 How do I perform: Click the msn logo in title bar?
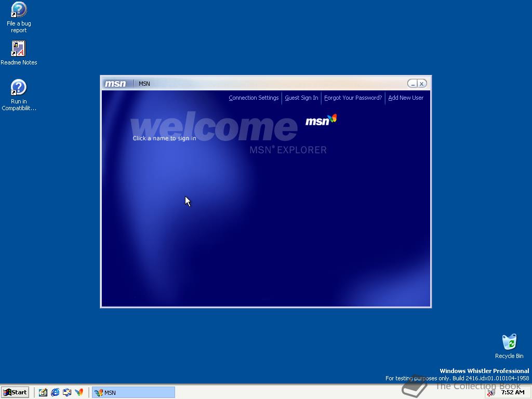115,84
